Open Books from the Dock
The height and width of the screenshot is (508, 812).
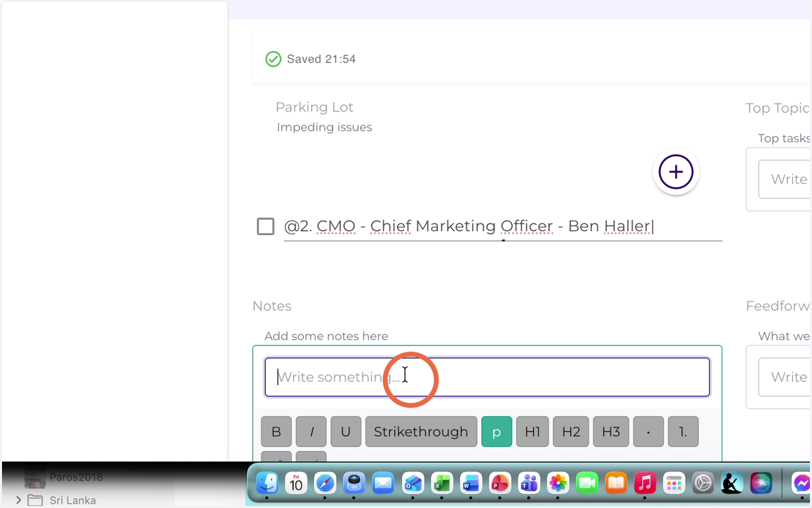(616, 483)
